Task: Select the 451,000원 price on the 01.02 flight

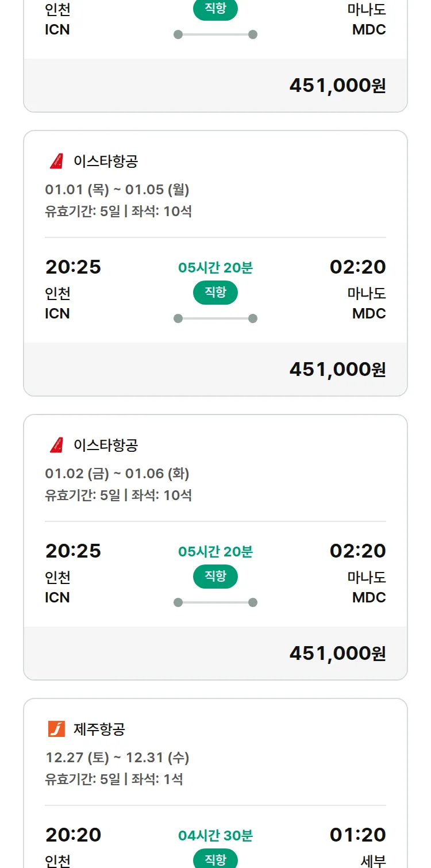Action: tap(337, 653)
